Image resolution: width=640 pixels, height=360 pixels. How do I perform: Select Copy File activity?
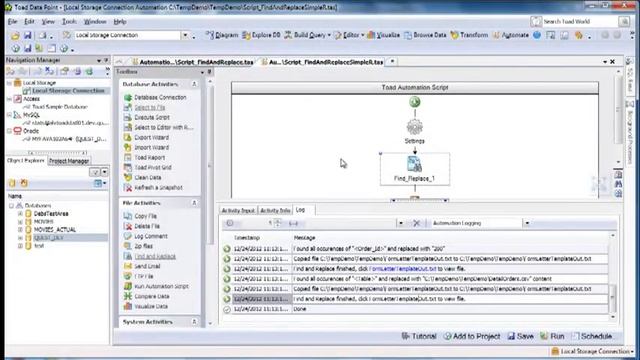tap(140, 216)
